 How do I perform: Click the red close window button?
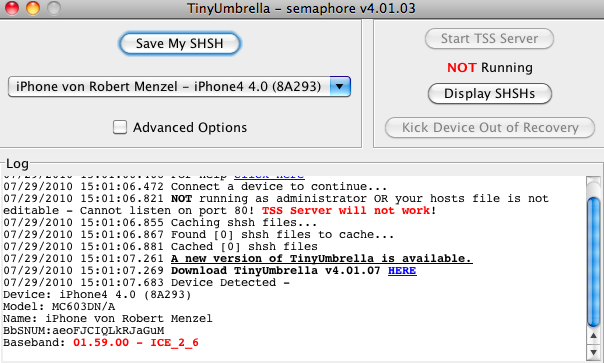pos(12,8)
